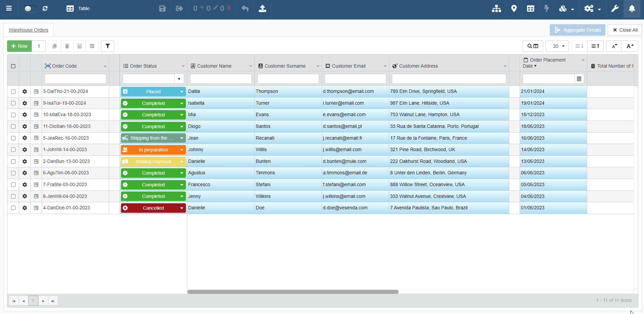Click the wrench settings icon
The image size is (644, 314).
coord(614,9)
